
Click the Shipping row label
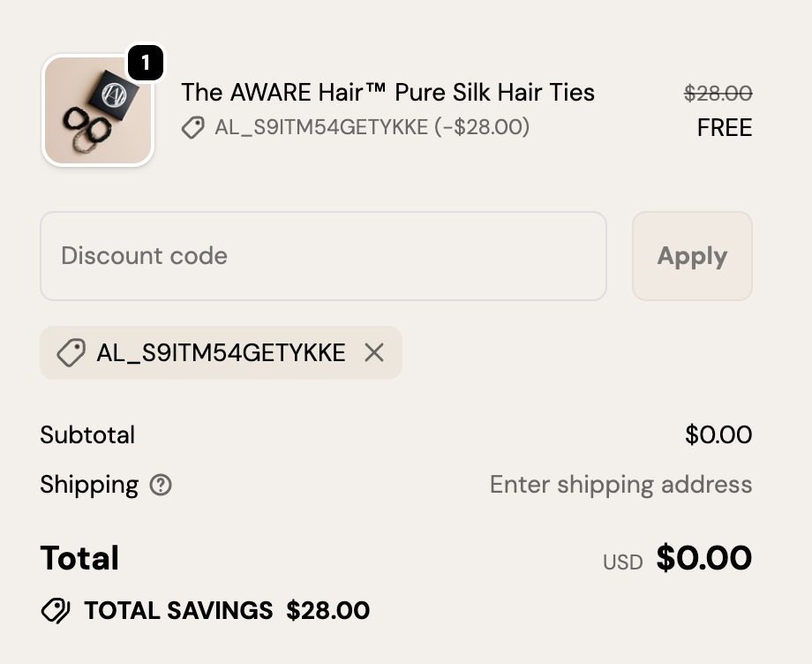[x=88, y=485]
